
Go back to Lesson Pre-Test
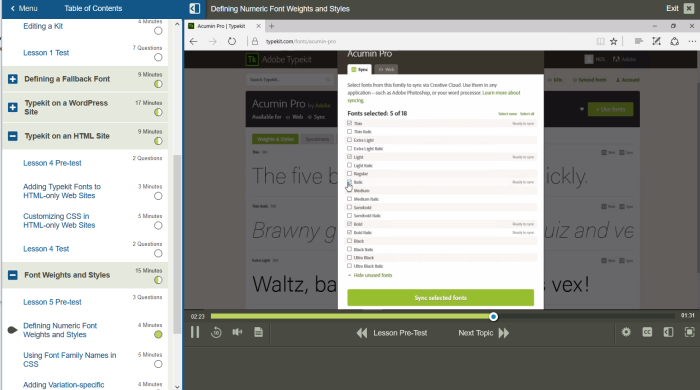[x=392, y=333]
